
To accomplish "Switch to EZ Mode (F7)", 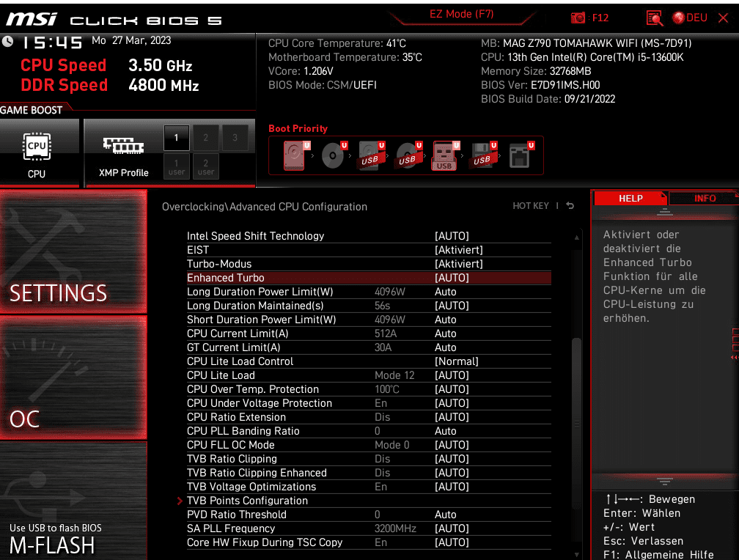I will pos(461,14).
